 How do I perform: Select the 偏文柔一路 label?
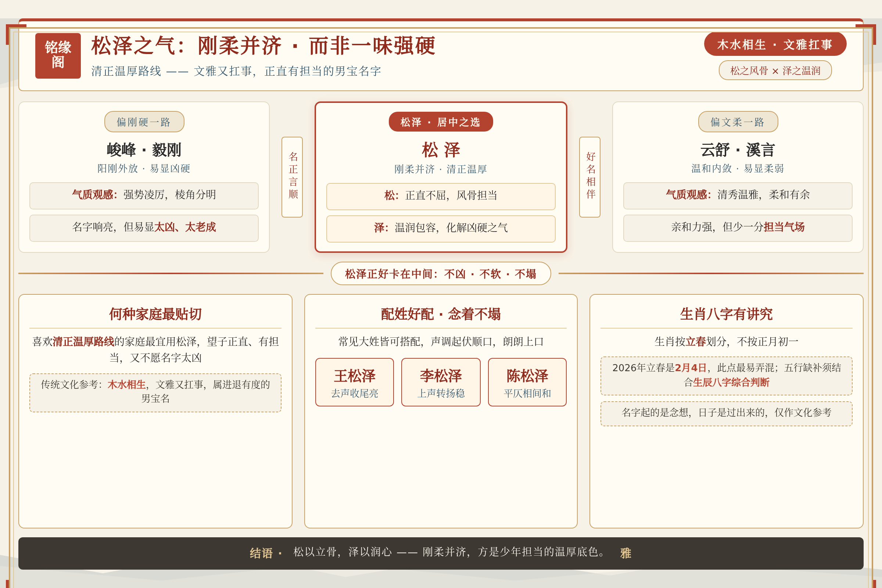tap(738, 122)
